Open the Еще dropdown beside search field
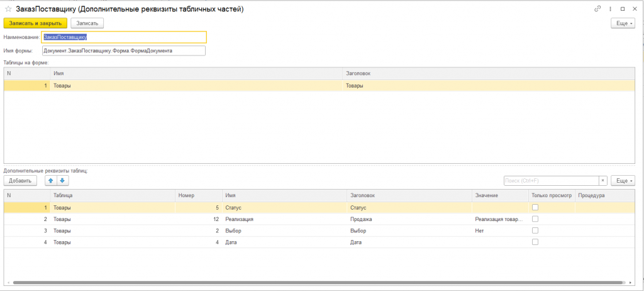 click(x=623, y=181)
